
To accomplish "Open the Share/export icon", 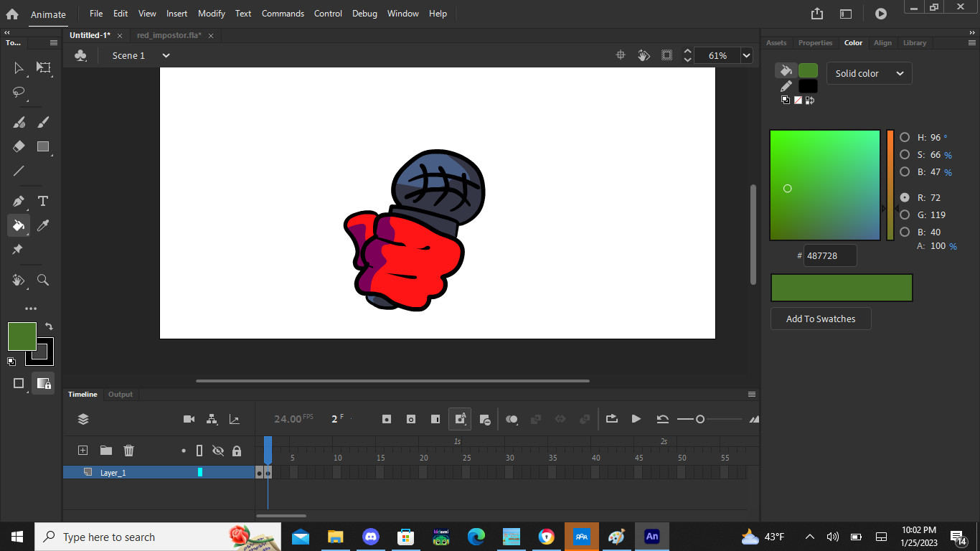I will tap(817, 14).
